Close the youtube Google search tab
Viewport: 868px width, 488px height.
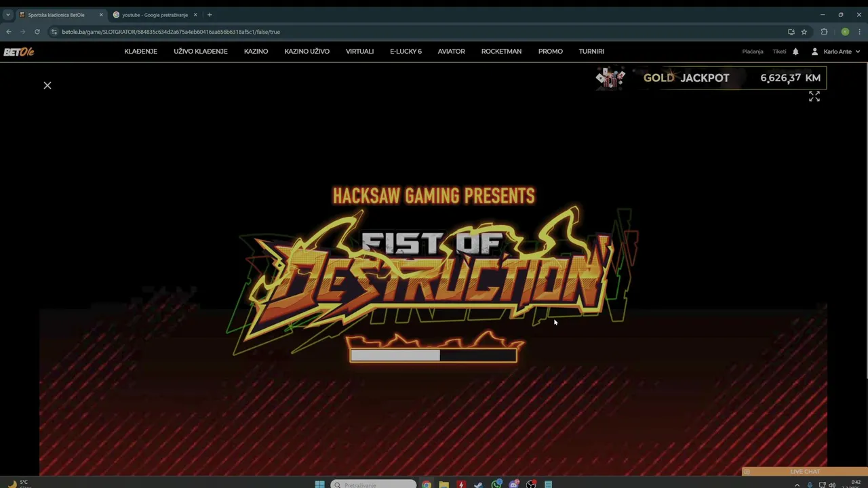[x=195, y=15]
